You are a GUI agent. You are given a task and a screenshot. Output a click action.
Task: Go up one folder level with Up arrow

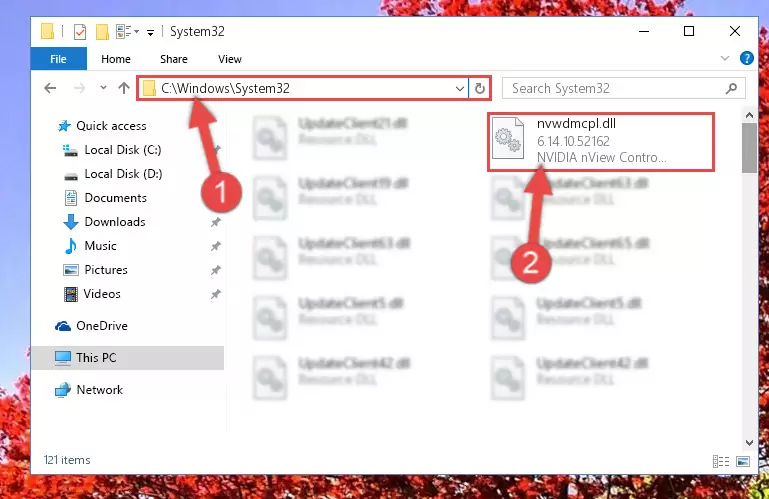coord(124,88)
